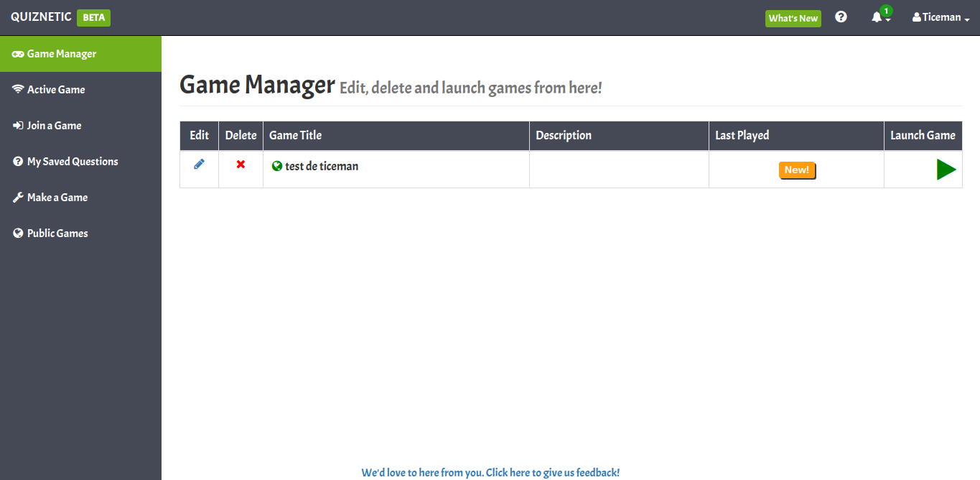Viewport: 980px width, 480px height.
Task: Open My Saved Questions in sidebar
Action: click(80, 162)
